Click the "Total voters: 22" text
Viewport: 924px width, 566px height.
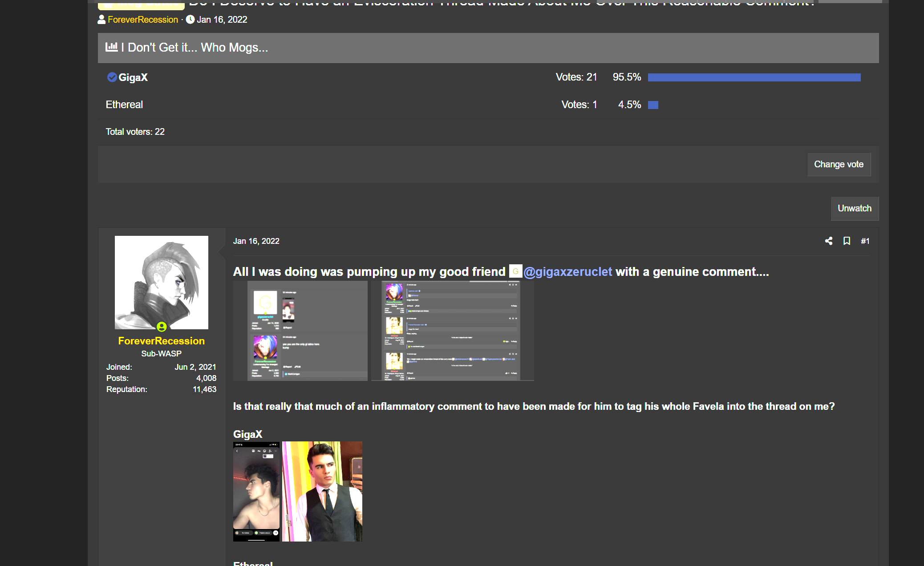(135, 132)
